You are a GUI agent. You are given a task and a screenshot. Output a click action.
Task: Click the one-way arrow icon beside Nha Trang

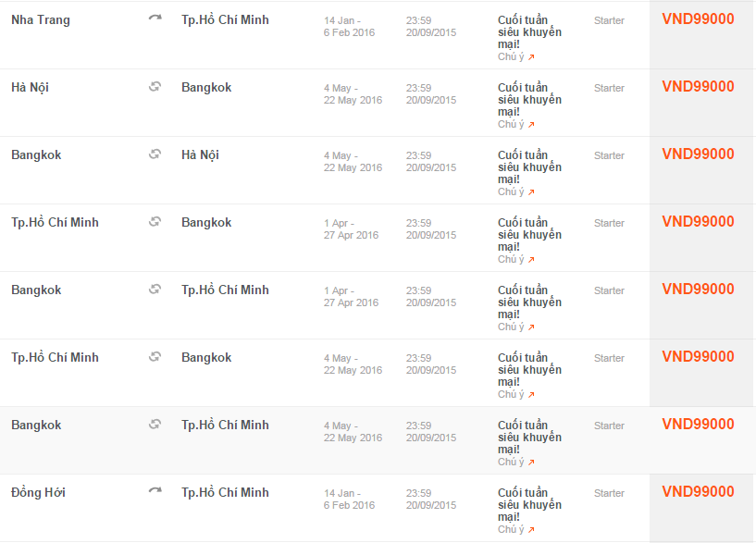(x=155, y=19)
